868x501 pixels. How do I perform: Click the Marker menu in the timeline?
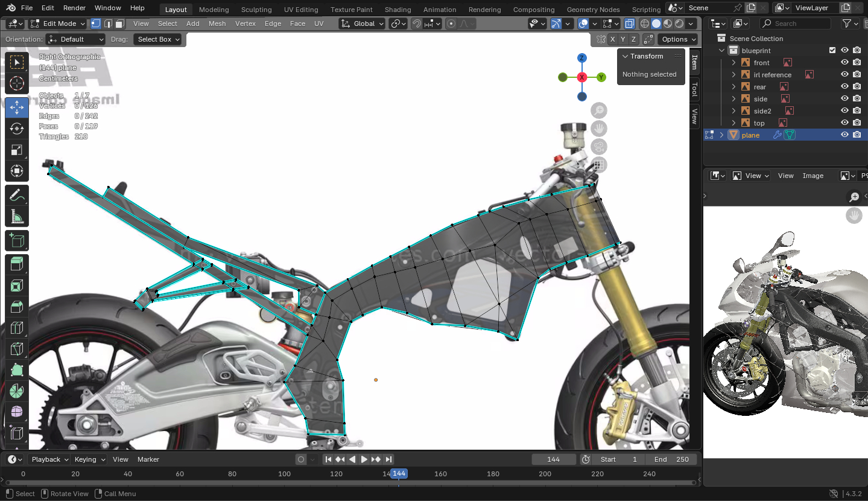pyautogui.click(x=148, y=459)
